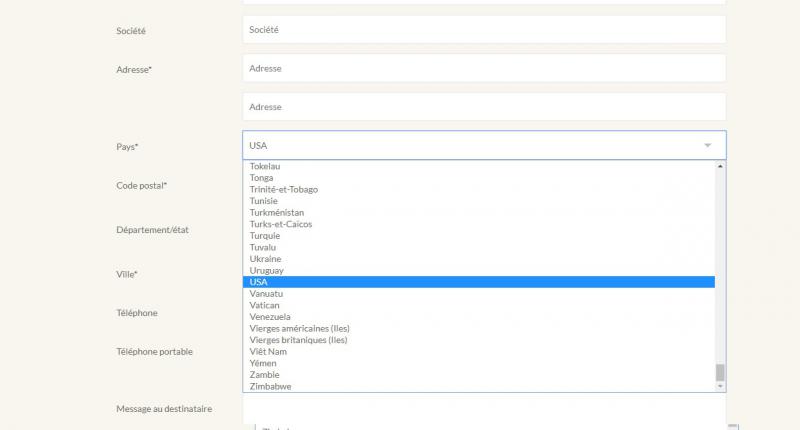This screenshot has height=430, width=800.
Task: Focus the first Adresse text field
Action: pyautogui.click(x=483, y=68)
